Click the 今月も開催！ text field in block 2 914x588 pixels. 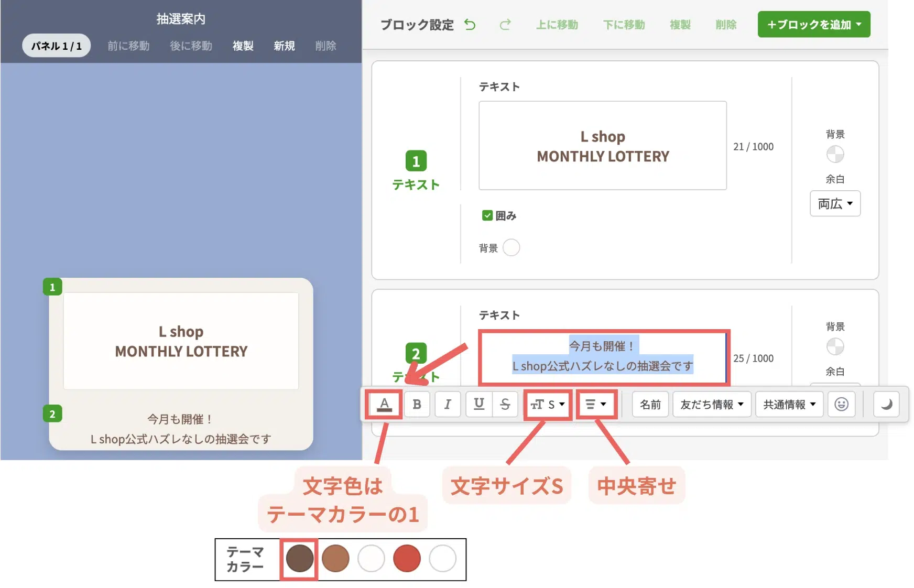[603, 357]
